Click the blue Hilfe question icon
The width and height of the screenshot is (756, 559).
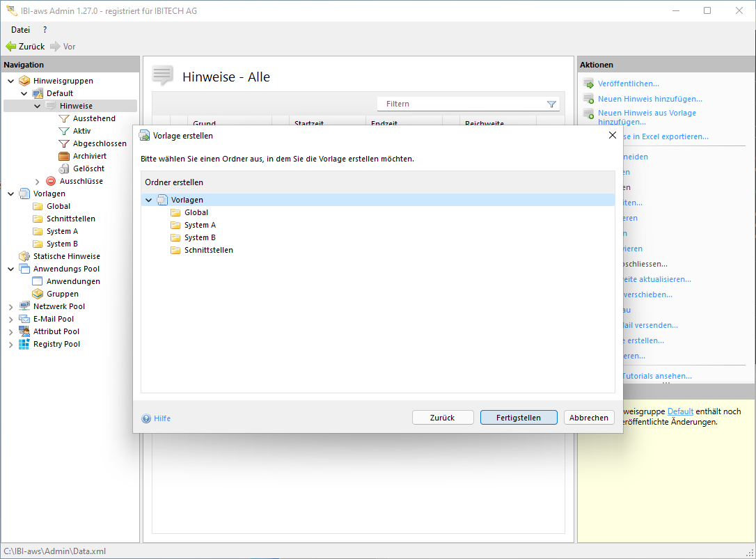click(146, 418)
